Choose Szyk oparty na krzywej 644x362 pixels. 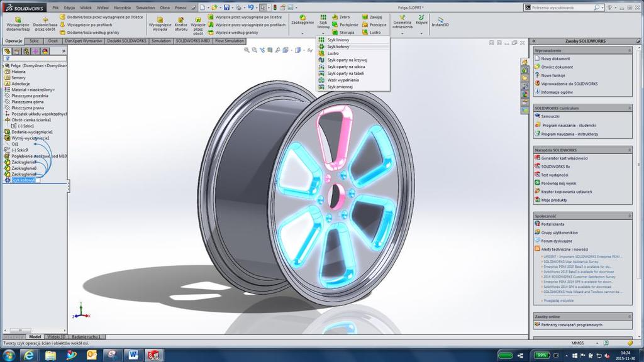pos(353,60)
